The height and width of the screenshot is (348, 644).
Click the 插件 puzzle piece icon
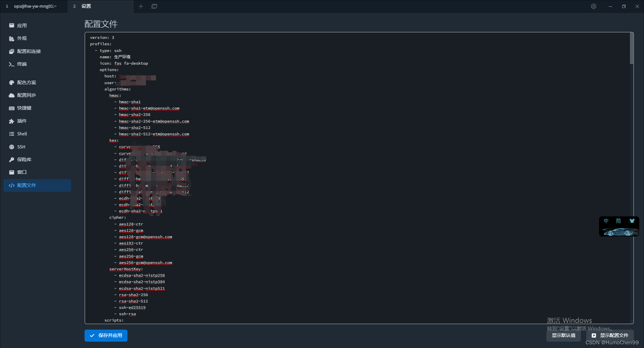pyautogui.click(x=11, y=121)
